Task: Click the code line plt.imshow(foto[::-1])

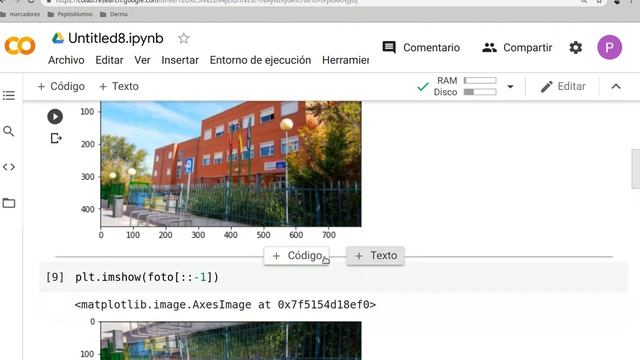Action: pyautogui.click(x=147, y=277)
